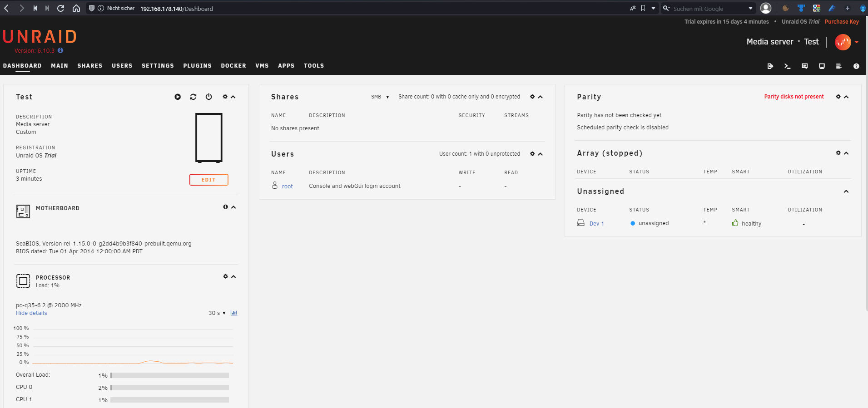Click the Hide details link
868x408 pixels.
(x=31, y=313)
